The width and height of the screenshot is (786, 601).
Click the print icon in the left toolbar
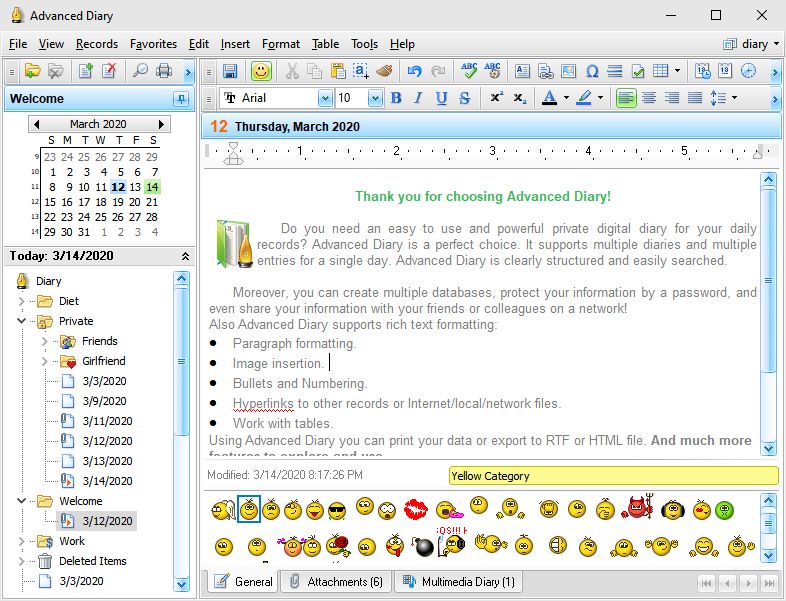tap(164, 71)
